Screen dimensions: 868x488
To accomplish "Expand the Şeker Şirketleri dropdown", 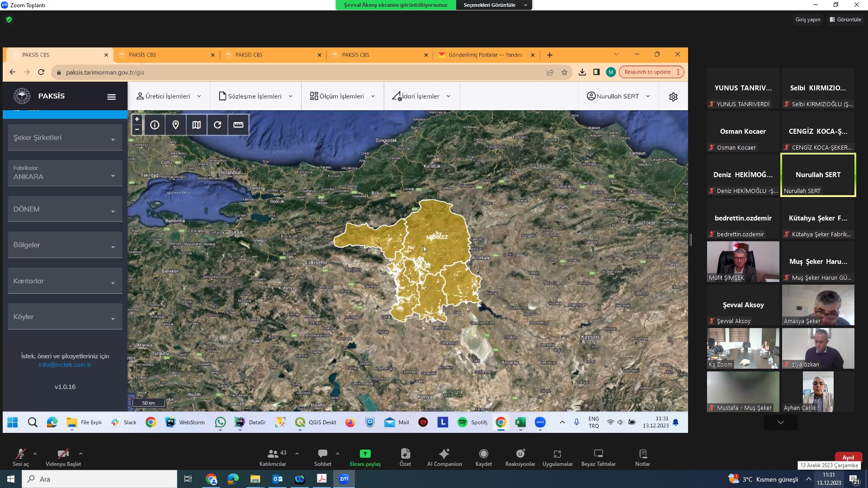I will (65, 138).
